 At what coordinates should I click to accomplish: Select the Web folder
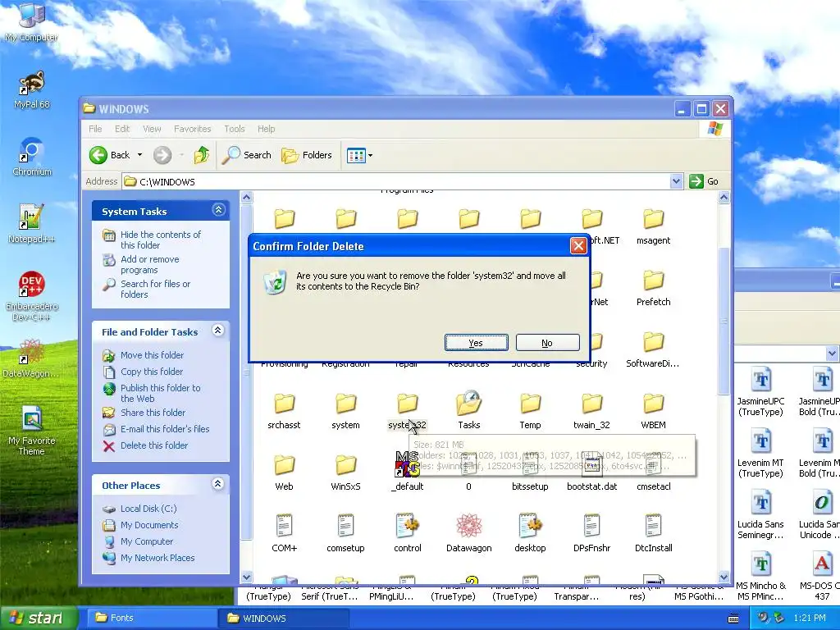coord(284,472)
